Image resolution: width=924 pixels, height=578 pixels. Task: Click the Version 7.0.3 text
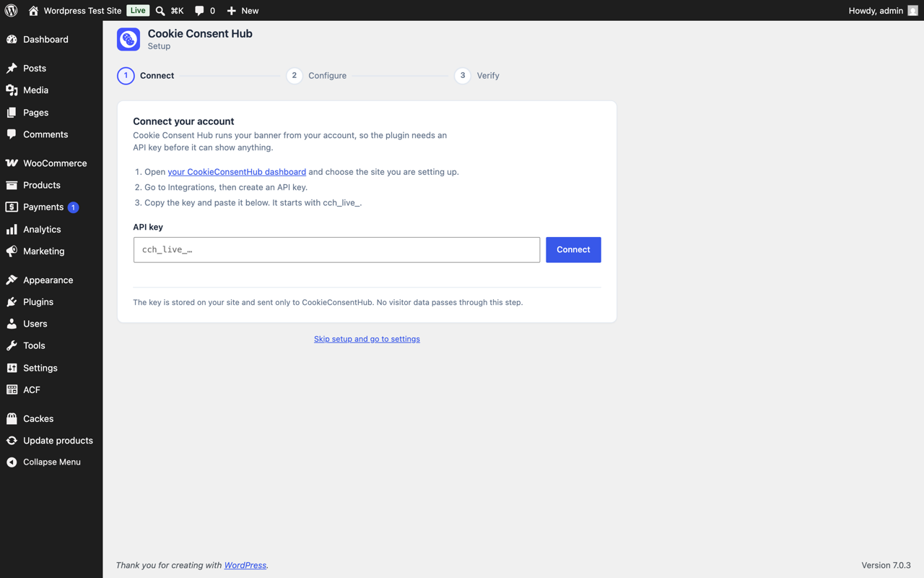(886, 565)
